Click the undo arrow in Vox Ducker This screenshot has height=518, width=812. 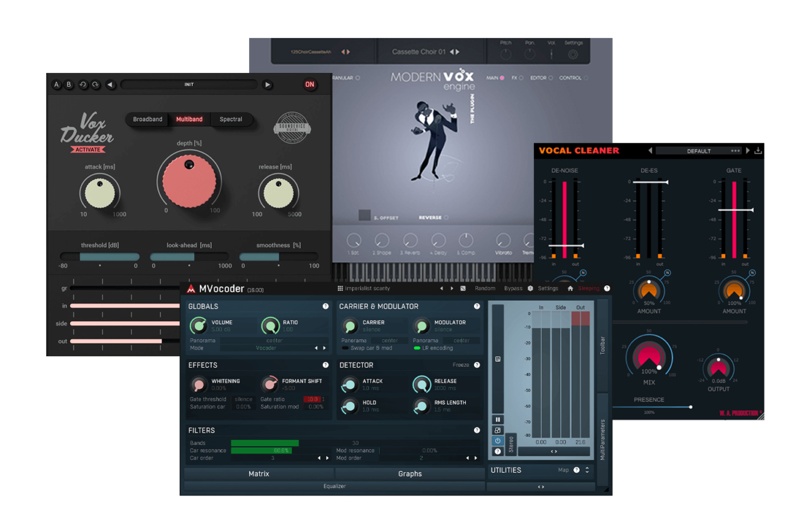[x=83, y=85]
